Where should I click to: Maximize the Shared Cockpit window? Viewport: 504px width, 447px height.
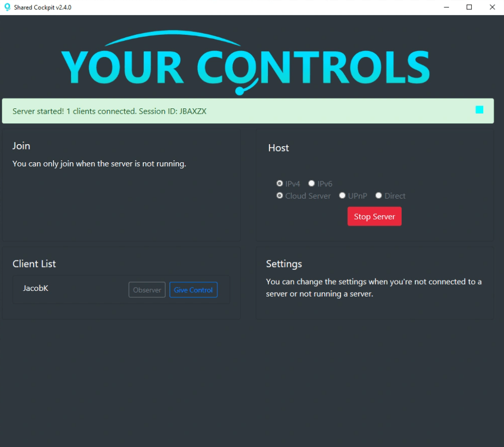tap(469, 7)
